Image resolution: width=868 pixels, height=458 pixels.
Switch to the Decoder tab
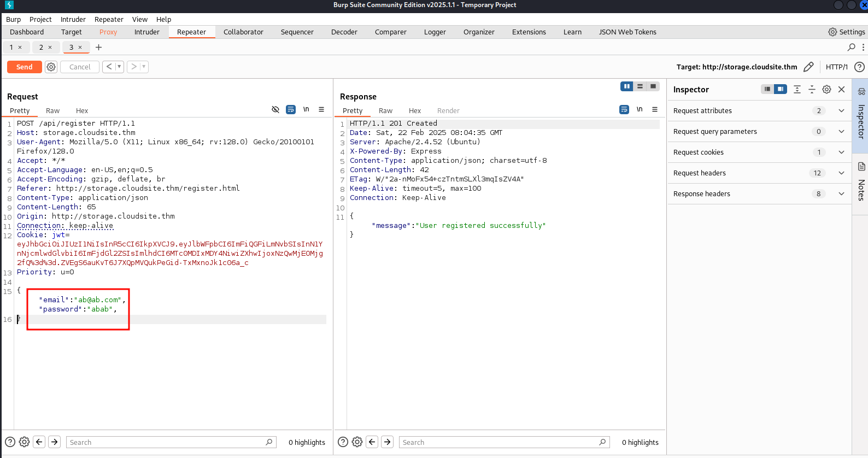(344, 32)
